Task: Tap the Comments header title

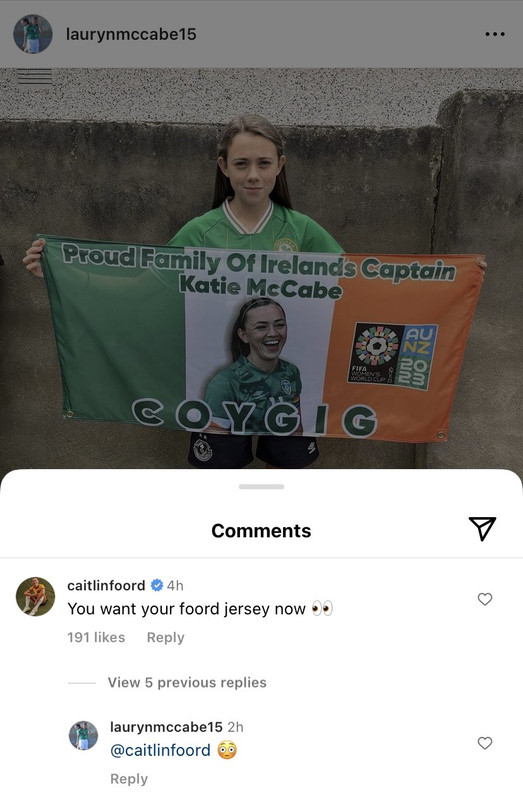Action: (x=261, y=531)
